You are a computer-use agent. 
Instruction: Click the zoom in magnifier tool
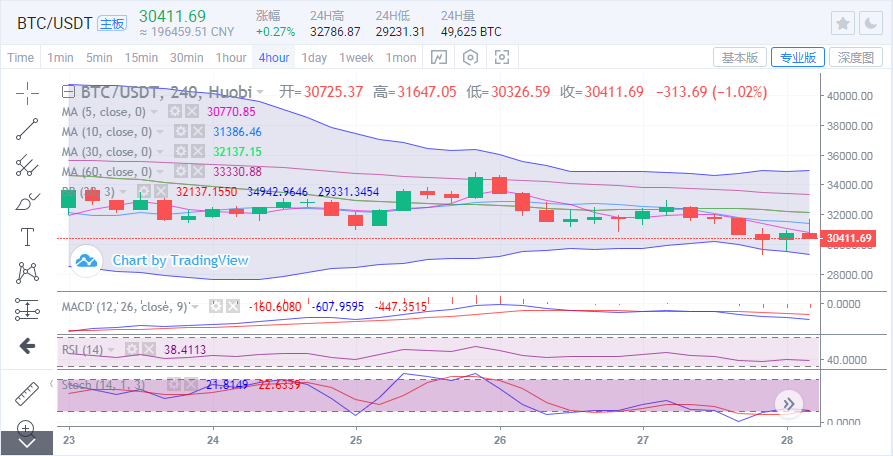click(x=27, y=428)
